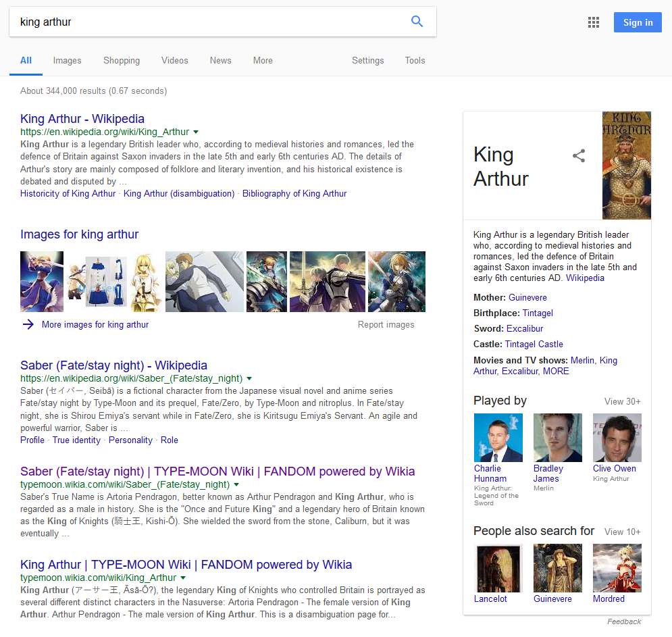This screenshot has width=672, height=637.
Task: Click Guinevere under People also search for
Action: 552,599
